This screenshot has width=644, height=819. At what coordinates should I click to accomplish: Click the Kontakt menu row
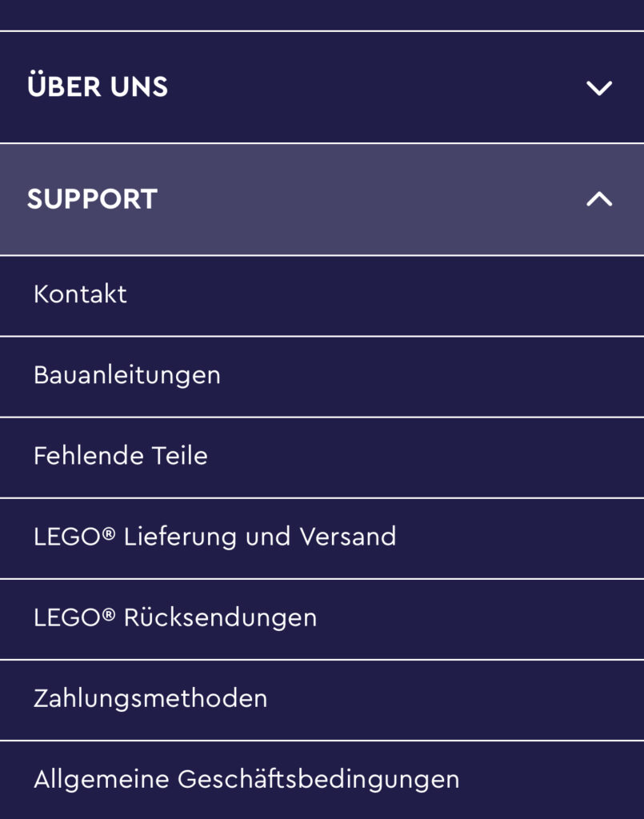click(x=322, y=296)
